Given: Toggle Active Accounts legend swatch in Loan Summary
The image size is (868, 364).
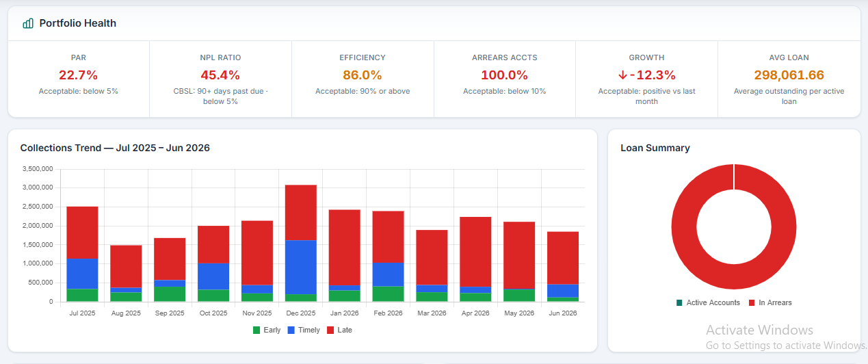Looking at the screenshot, I should [679, 302].
